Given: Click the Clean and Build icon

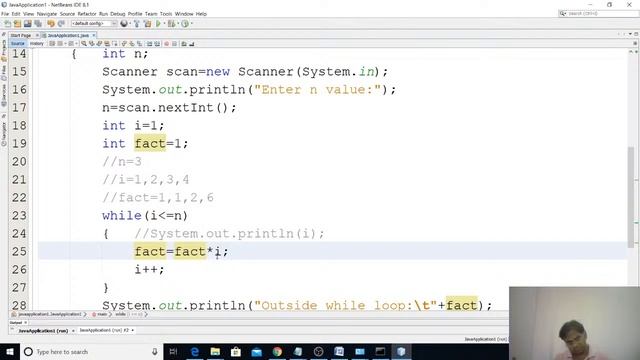Looking at the screenshot, I should (147, 24).
